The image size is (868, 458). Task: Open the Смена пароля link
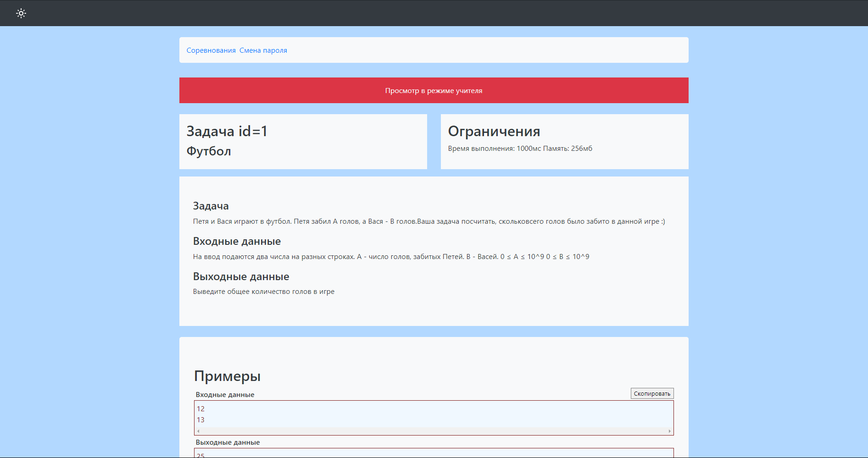click(263, 50)
